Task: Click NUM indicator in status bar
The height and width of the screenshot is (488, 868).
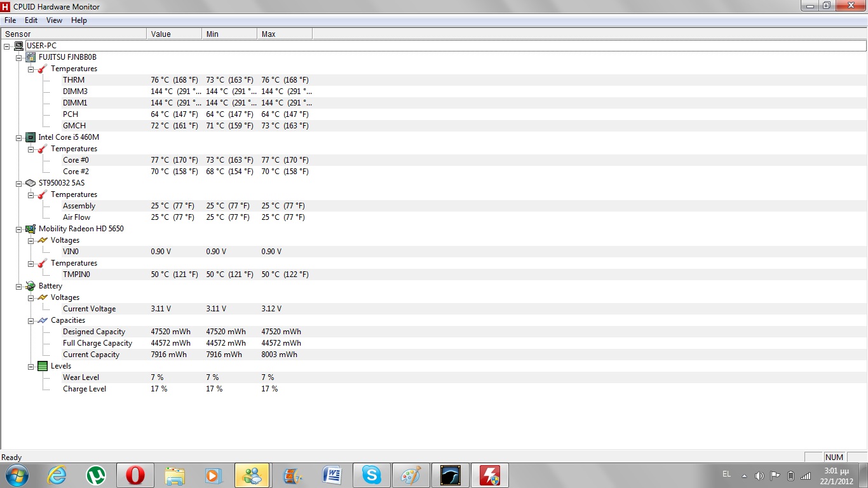Action: click(834, 457)
